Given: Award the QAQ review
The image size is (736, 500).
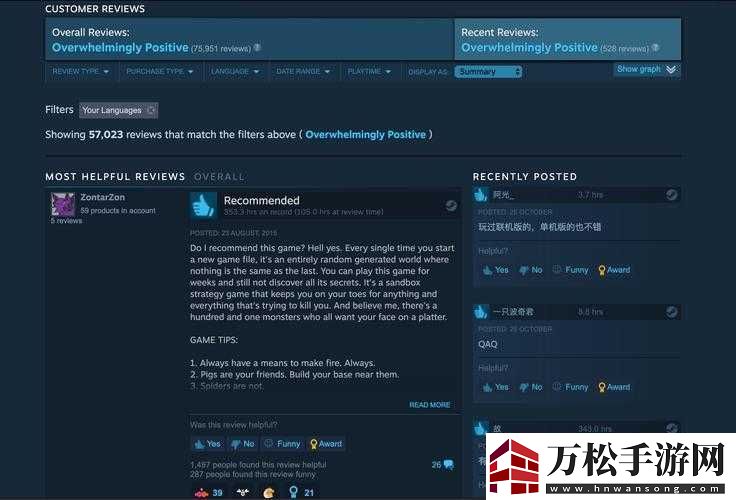Looking at the screenshot, I should point(614,387).
